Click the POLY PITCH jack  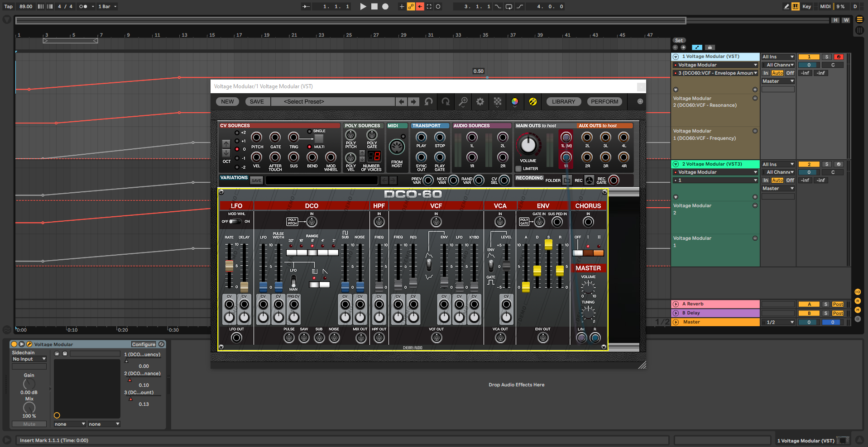tap(350, 135)
